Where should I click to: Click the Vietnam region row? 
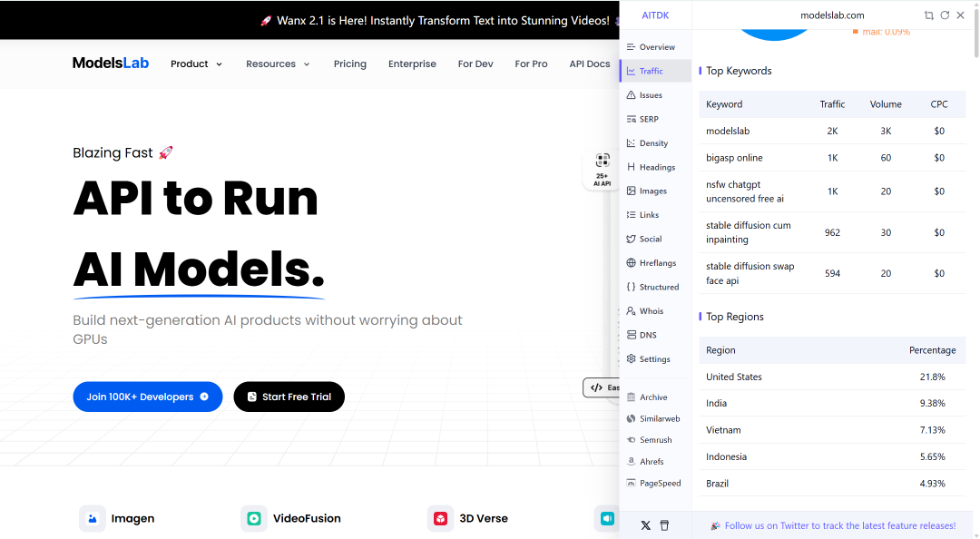click(x=832, y=430)
